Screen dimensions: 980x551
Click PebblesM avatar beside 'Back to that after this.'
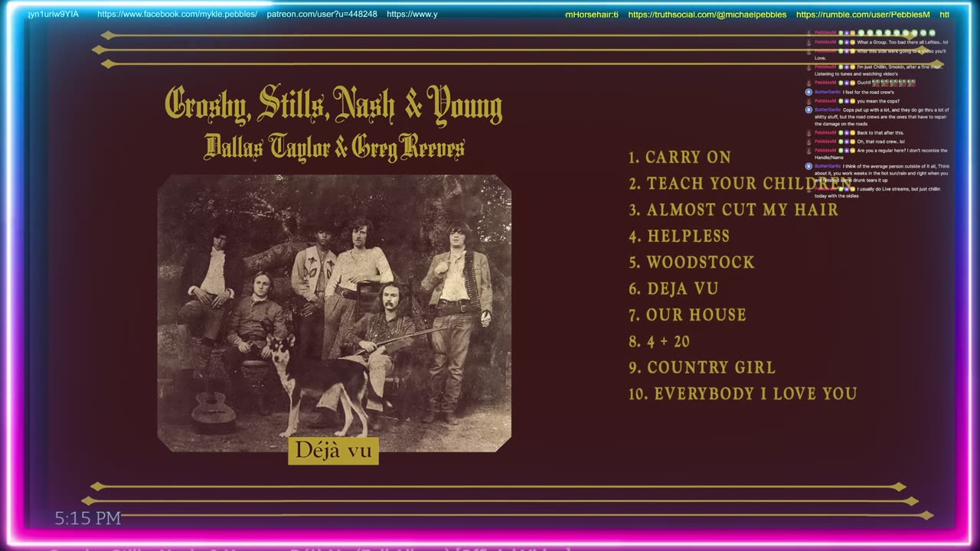(x=808, y=132)
